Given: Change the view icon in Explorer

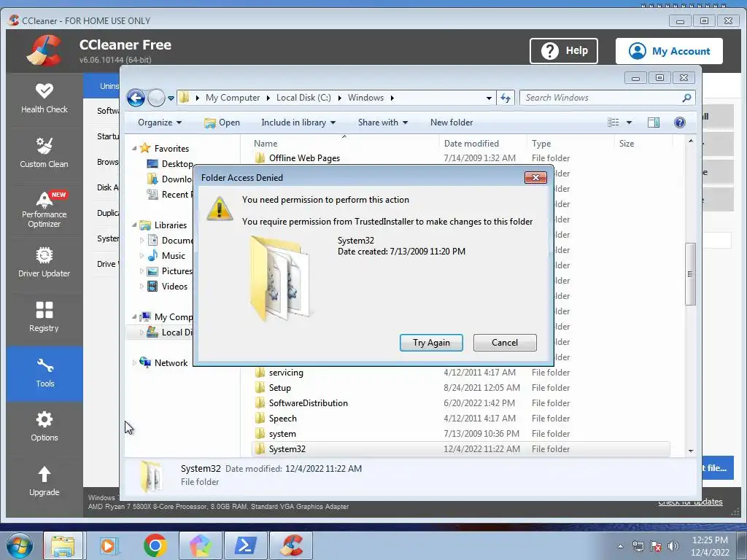Looking at the screenshot, I should click(613, 122).
